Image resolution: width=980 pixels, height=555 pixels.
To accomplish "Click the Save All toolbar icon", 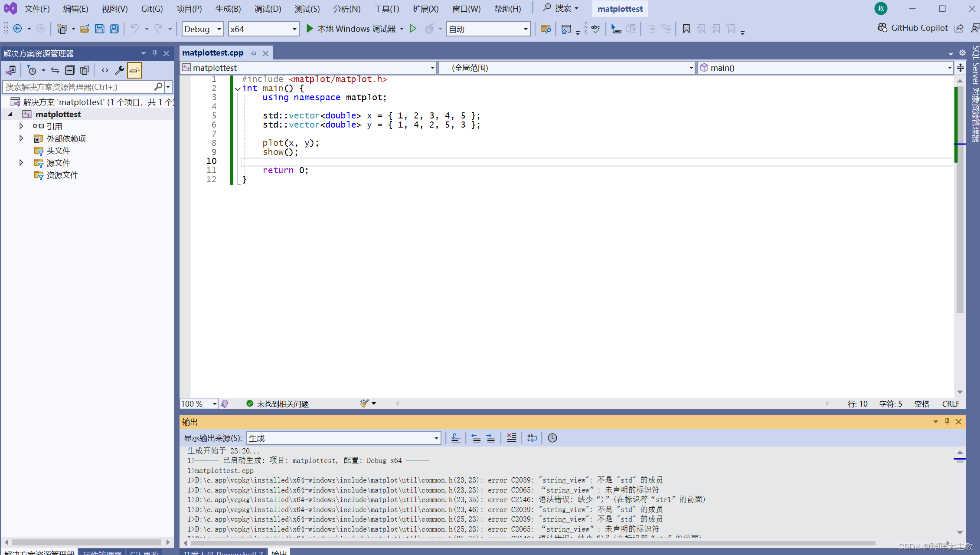I will click(x=114, y=29).
